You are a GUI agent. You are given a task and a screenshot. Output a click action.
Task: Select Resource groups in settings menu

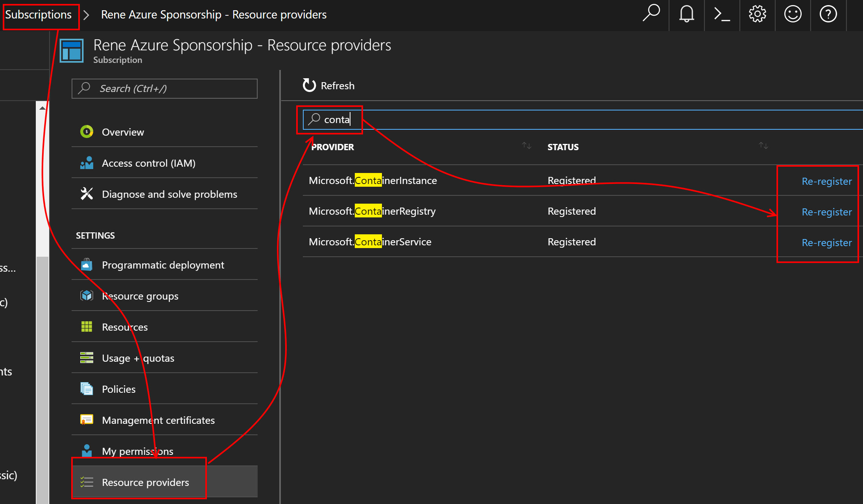point(140,296)
